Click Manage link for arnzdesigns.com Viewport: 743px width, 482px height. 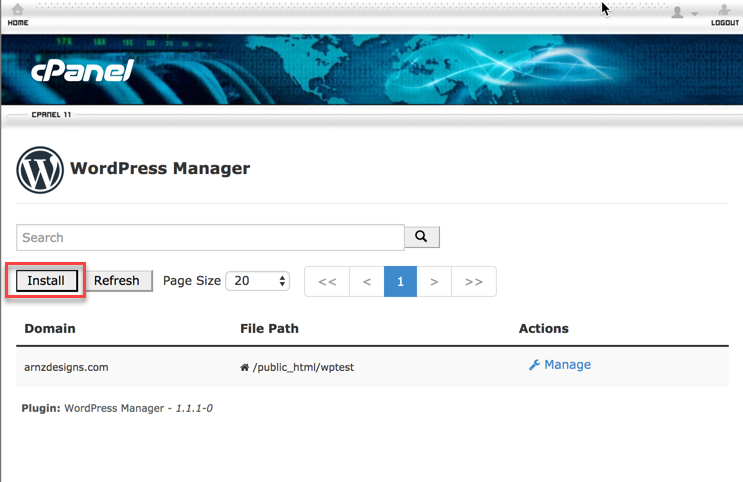click(567, 364)
